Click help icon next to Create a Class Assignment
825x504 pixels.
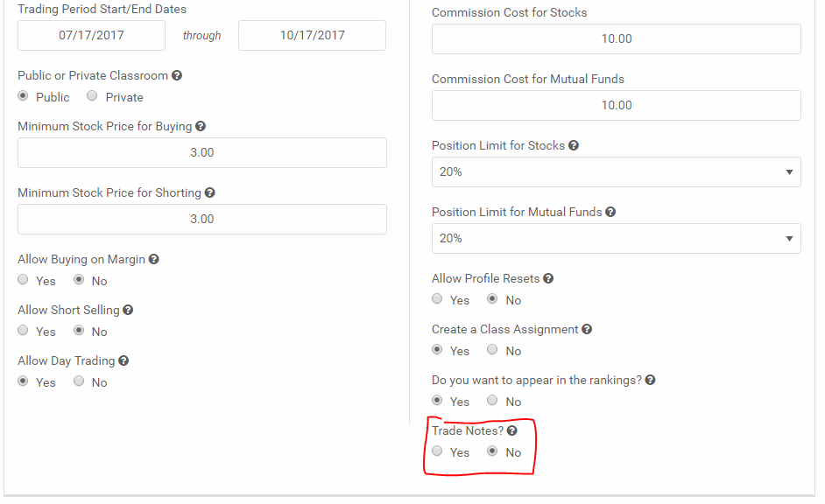click(587, 330)
